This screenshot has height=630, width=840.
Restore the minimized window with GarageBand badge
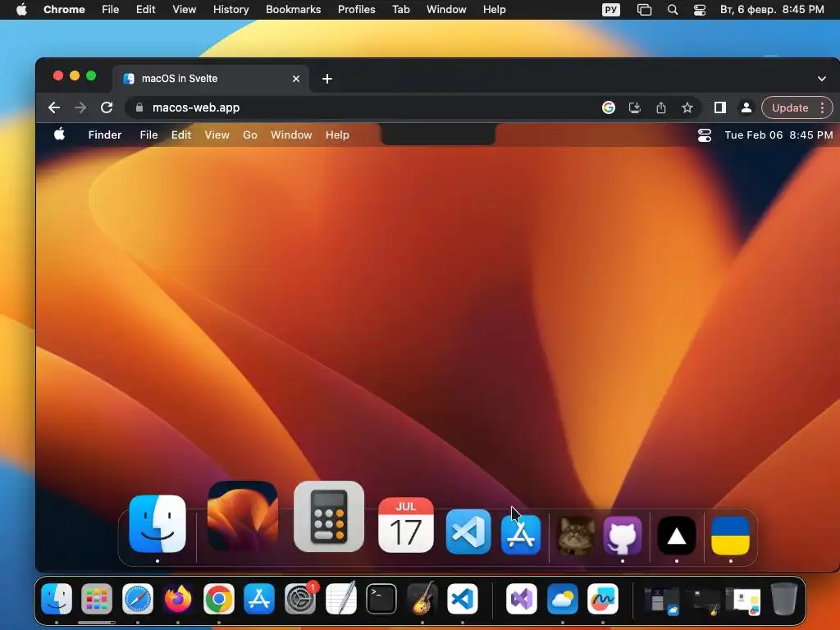click(x=703, y=601)
